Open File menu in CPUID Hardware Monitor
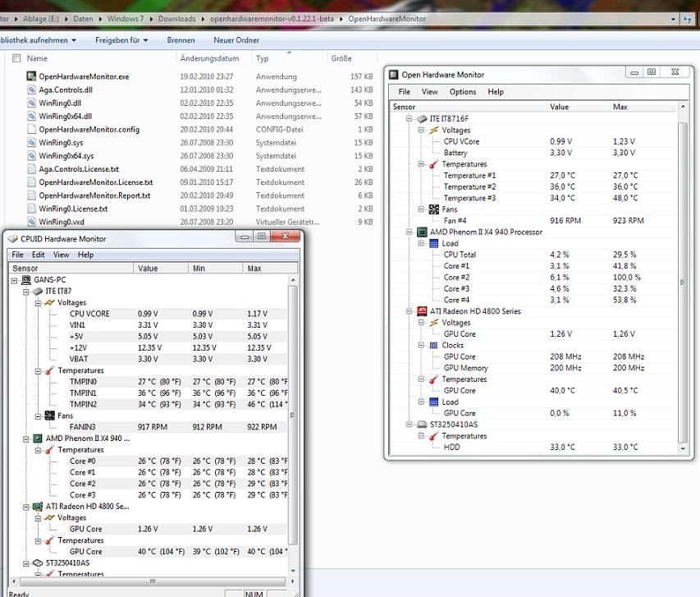This screenshot has width=700, height=597. 17,255
